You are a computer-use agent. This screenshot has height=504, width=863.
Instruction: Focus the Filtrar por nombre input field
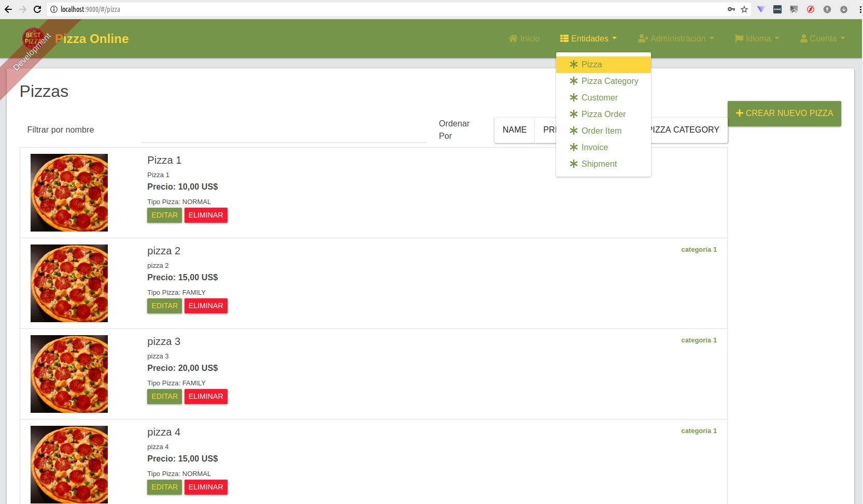284,130
